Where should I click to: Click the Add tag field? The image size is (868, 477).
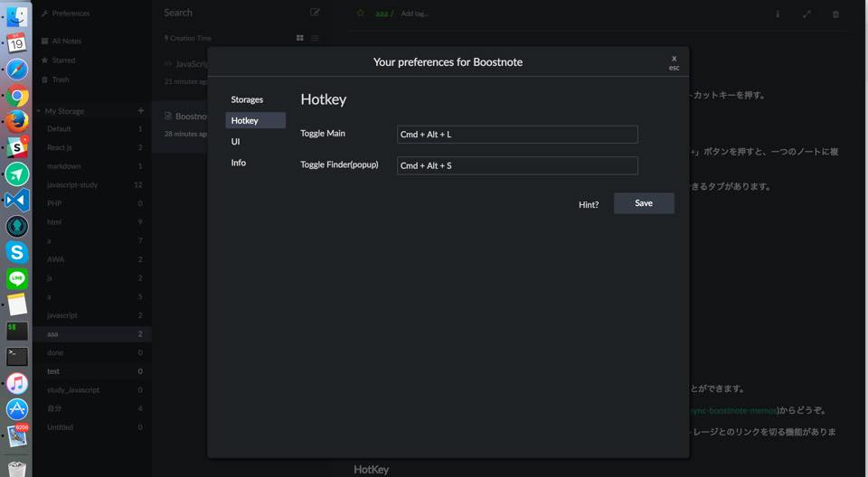(414, 14)
